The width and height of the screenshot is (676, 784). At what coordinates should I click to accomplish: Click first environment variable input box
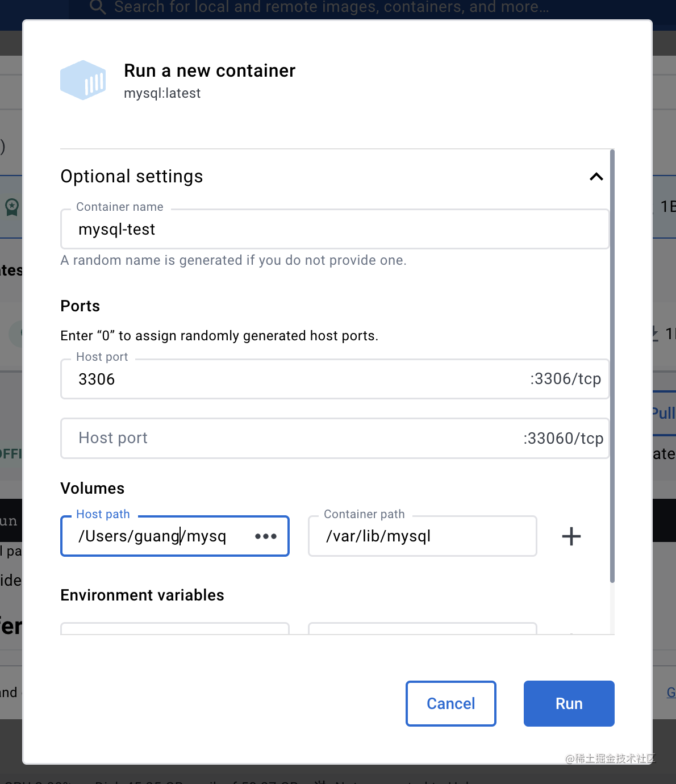[175, 629]
